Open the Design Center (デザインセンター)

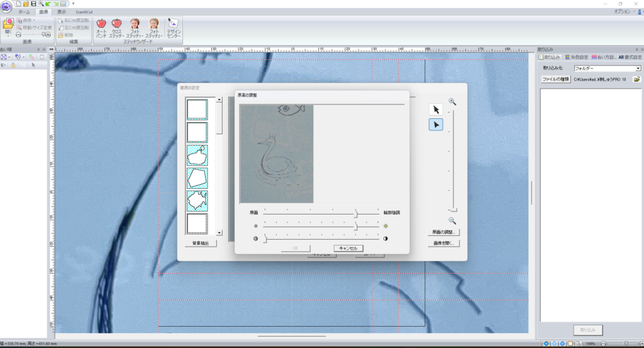pyautogui.click(x=174, y=29)
